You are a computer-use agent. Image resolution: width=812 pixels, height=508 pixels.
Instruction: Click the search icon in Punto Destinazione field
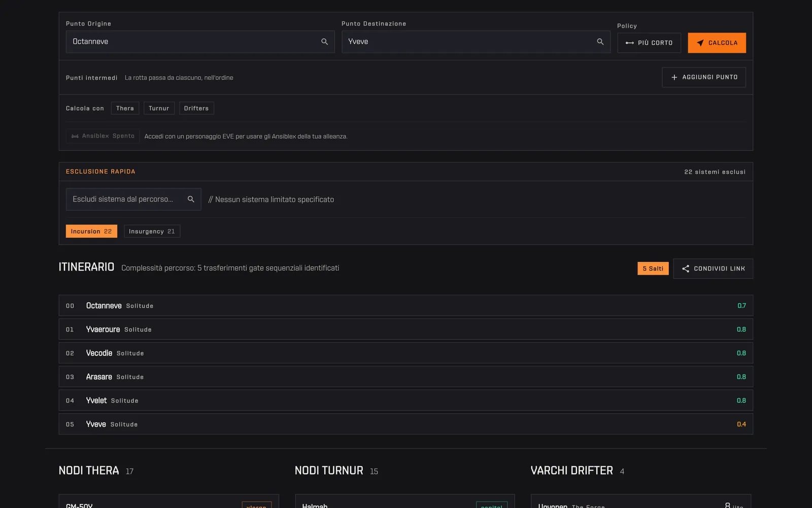tap(600, 42)
